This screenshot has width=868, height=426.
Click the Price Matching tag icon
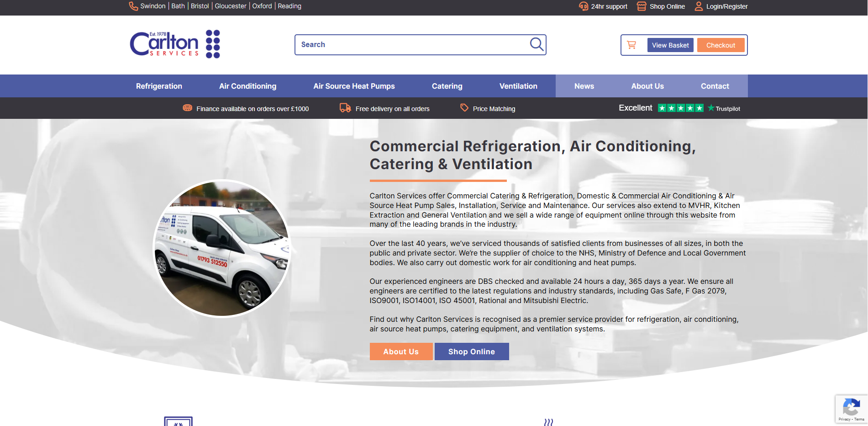pos(464,108)
